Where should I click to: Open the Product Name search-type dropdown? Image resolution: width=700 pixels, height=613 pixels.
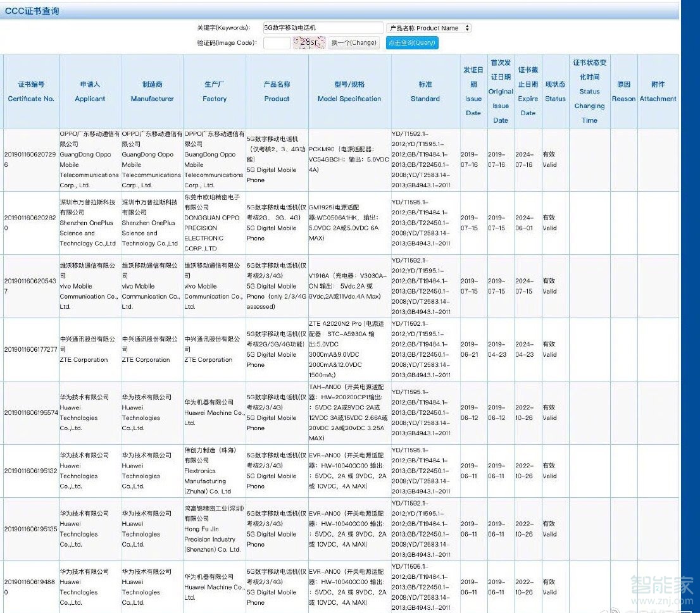(x=428, y=28)
